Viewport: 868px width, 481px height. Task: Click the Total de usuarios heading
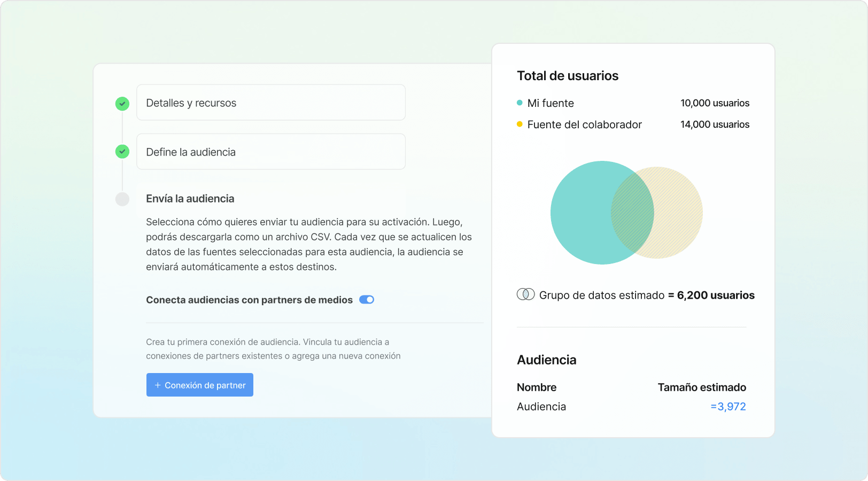(x=568, y=76)
